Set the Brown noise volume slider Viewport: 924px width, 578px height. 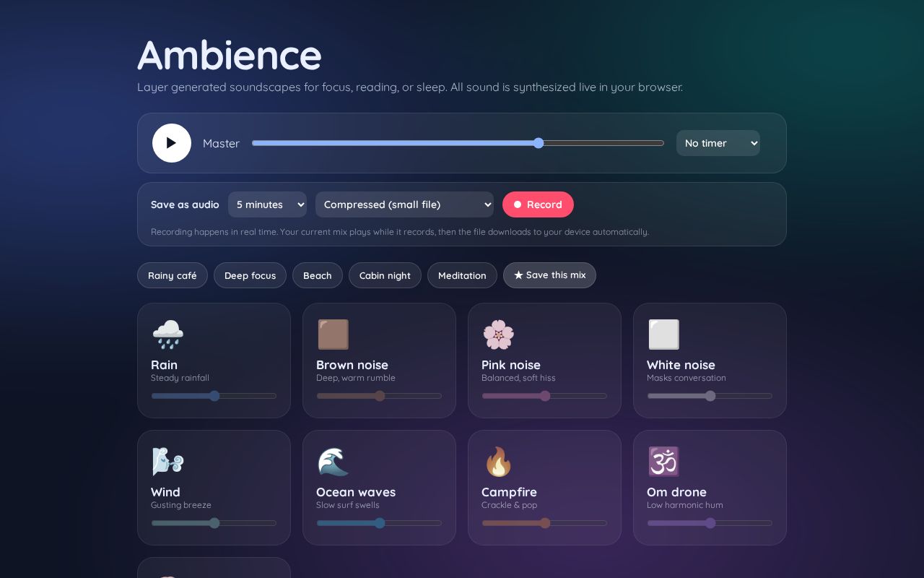click(379, 396)
